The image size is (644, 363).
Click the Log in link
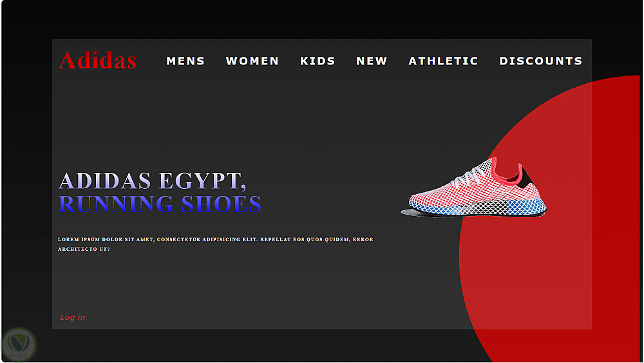pyautogui.click(x=72, y=317)
